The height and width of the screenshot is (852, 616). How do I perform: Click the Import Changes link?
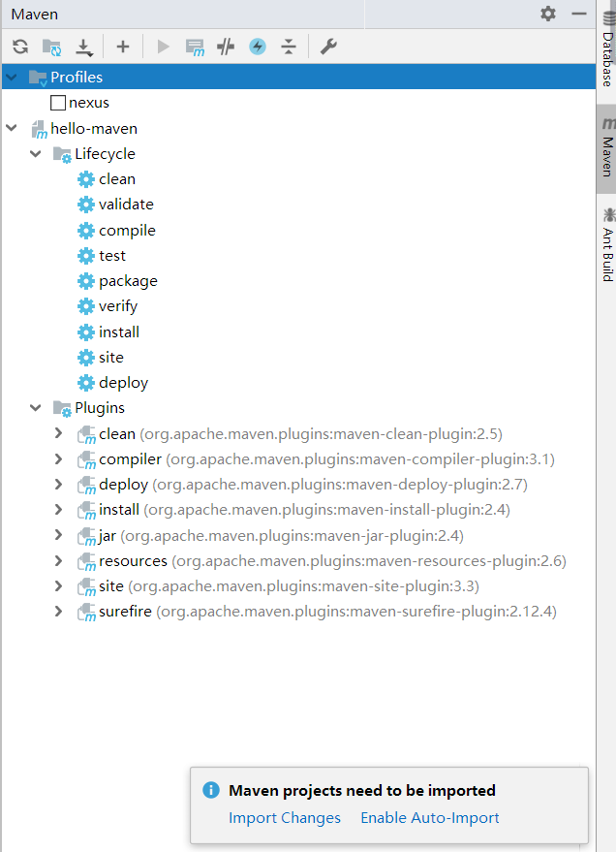pyautogui.click(x=285, y=818)
